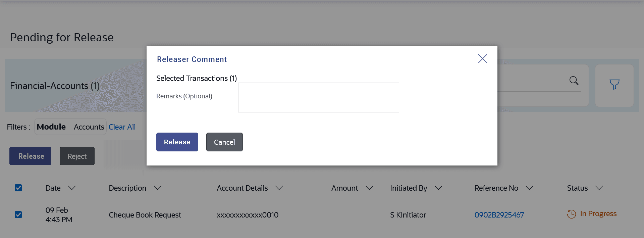Uncheck the Cheque Book Request row checkbox
Viewport: 644px width, 238px height.
18,215
